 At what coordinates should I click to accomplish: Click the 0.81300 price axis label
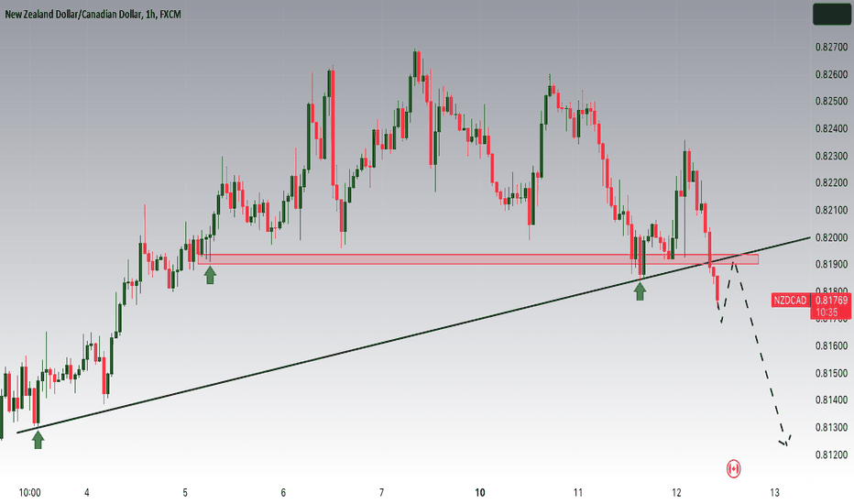click(x=831, y=427)
